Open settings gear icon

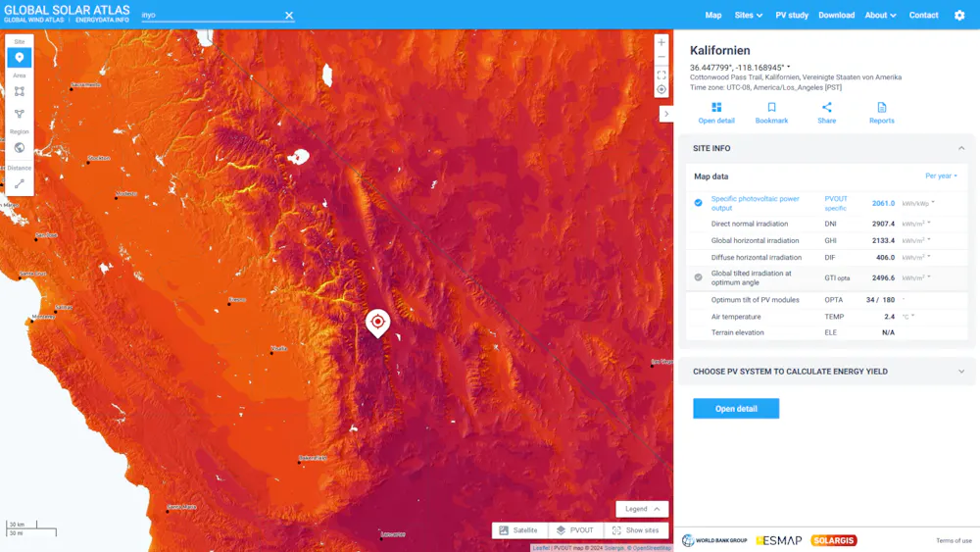tap(959, 15)
